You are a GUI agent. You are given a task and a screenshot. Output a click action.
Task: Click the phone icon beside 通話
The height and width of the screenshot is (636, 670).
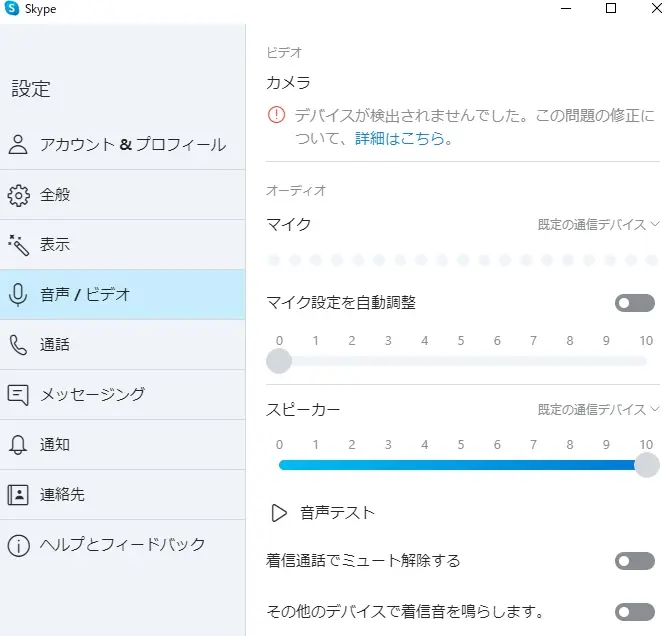click(18, 345)
